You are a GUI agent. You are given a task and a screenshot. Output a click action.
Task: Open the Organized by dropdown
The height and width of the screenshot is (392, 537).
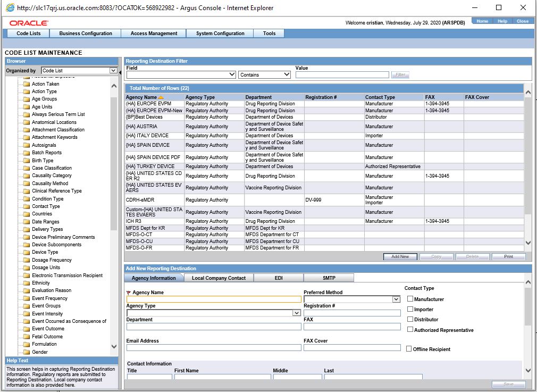pyautogui.click(x=113, y=71)
